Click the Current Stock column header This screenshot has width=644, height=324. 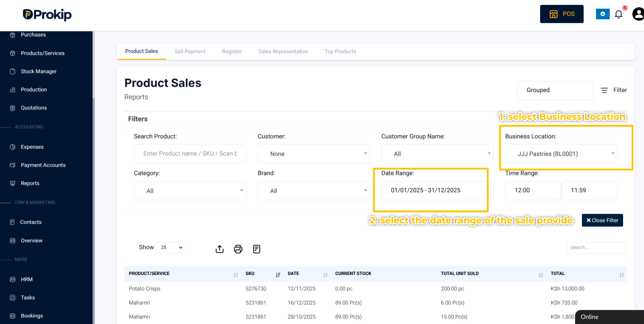(353, 274)
